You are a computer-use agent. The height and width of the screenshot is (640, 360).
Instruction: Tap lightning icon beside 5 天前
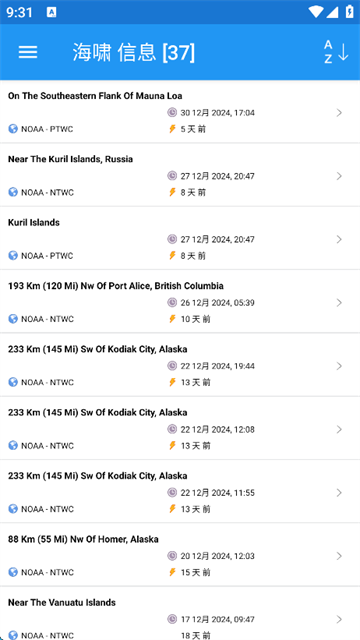(172, 129)
